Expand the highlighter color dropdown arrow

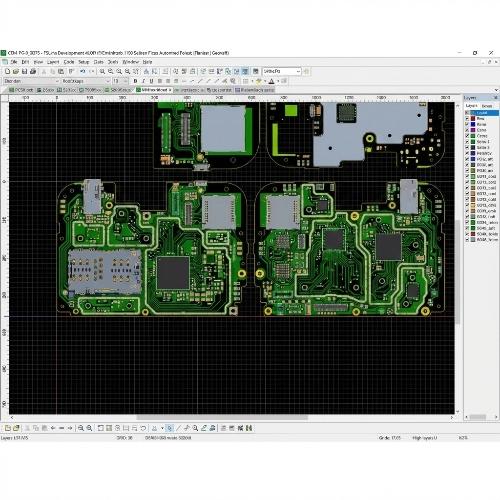[265, 81]
